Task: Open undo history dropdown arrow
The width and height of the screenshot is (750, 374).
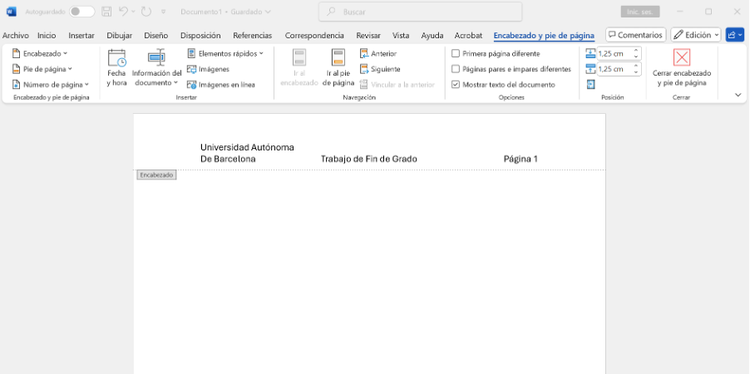Action: (133, 11)
